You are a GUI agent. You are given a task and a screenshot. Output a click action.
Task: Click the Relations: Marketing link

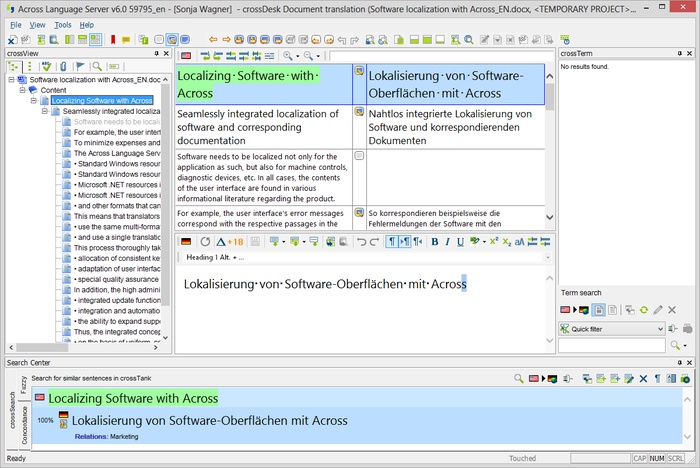click(106, 436)
